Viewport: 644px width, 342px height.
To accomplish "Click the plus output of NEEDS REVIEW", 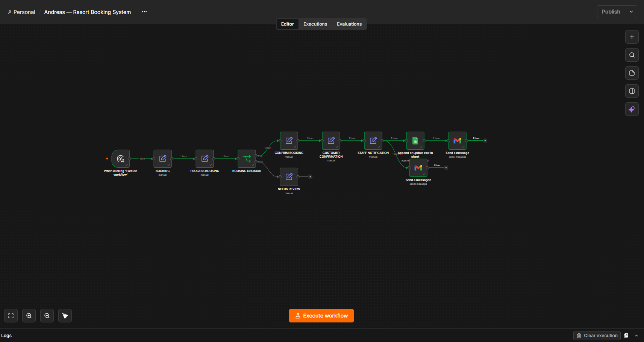I will tap(311, 176).
